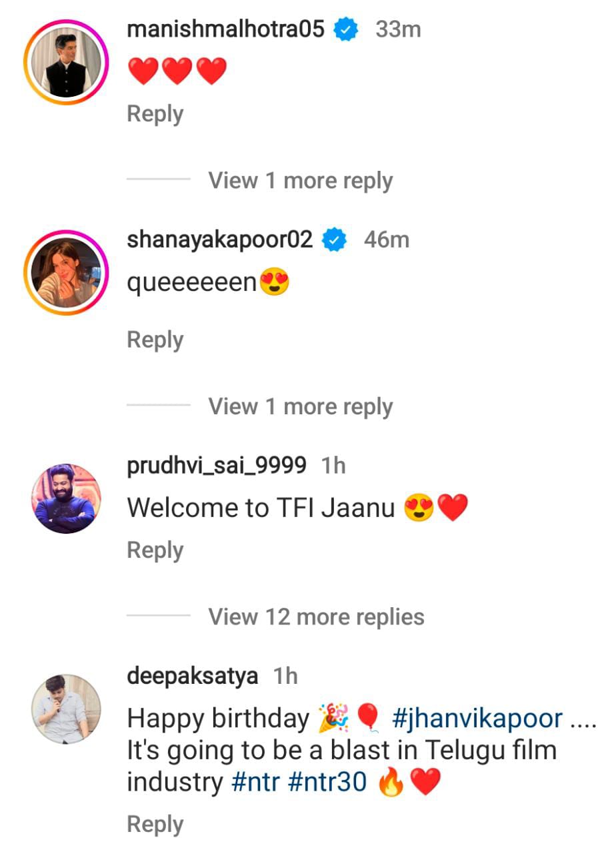Tap deepaksatya's avatar photo
Image resolution: width=616 pixels, height=854 pixels.
click(x=66, y=709)
